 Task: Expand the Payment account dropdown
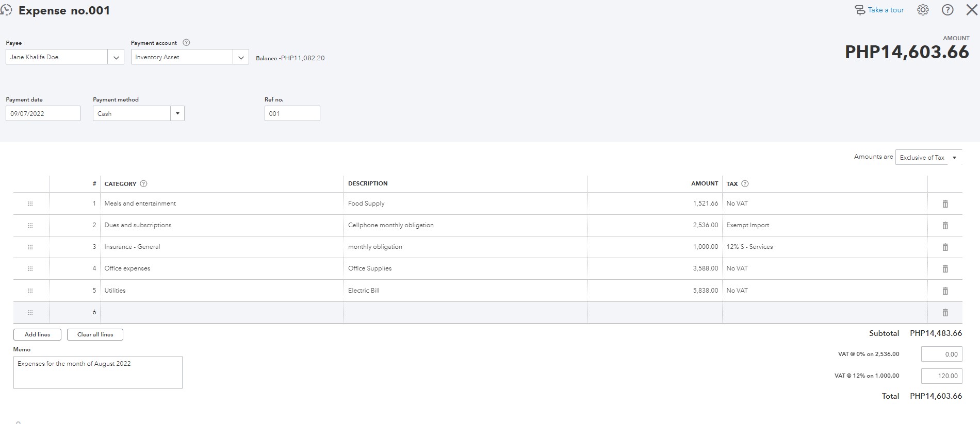241,57
